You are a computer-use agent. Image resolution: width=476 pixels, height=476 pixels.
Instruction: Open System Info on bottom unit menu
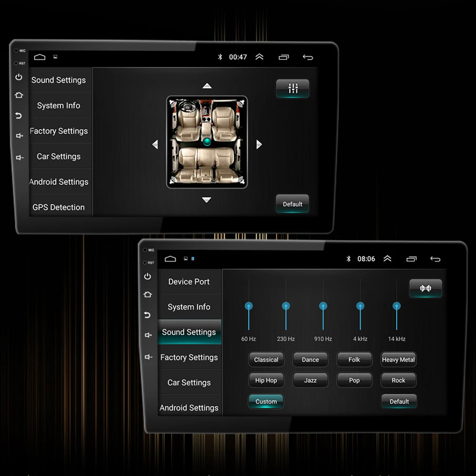click(x=189, y=307)
